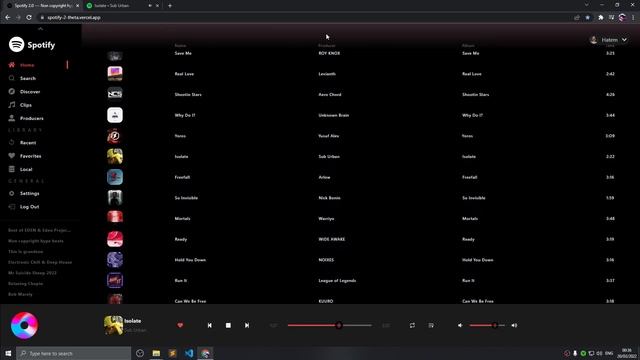The image size is (640, 360).
Task: Click the volume up speaker icon
Action: [514, 325]
